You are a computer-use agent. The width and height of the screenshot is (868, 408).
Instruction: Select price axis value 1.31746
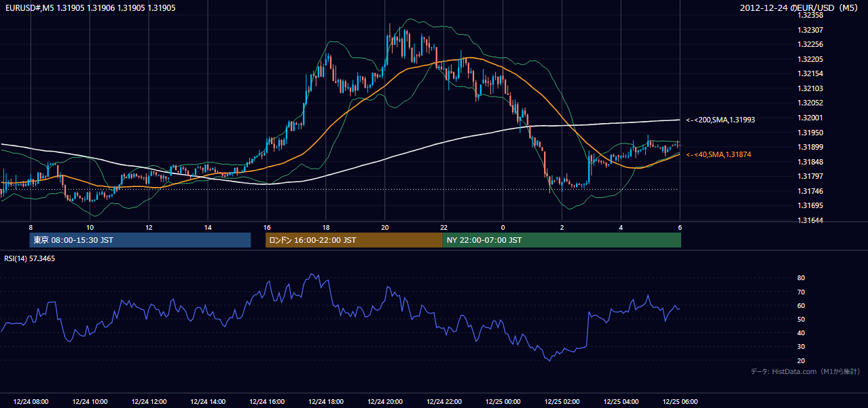coord(810,191)
